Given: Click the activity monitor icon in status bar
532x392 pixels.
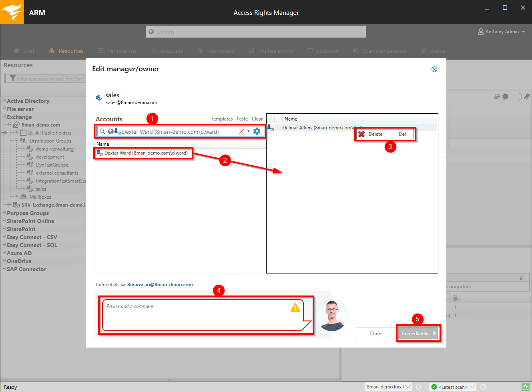Looking at the screenshot, I should [x=525, y=387].
